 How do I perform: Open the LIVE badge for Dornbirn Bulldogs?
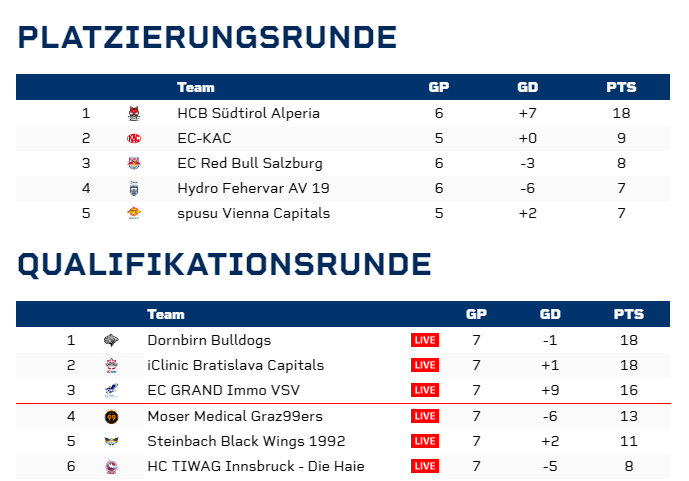[425, 340]
